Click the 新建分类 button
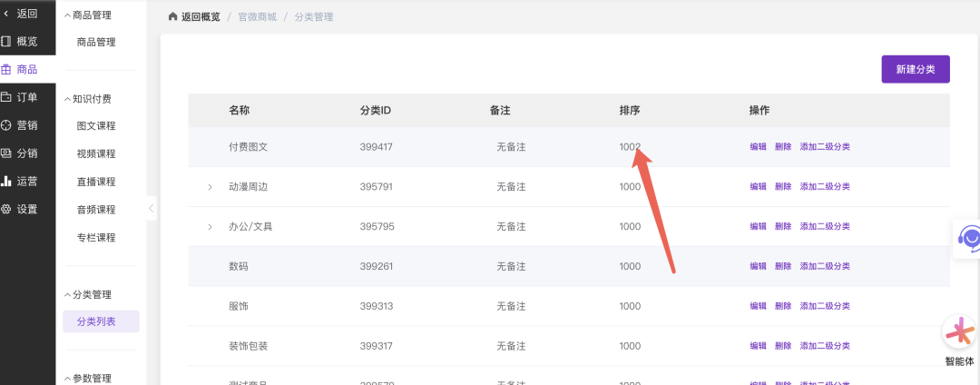The height and width of the screenshot is (385, 980). point(916,69)
